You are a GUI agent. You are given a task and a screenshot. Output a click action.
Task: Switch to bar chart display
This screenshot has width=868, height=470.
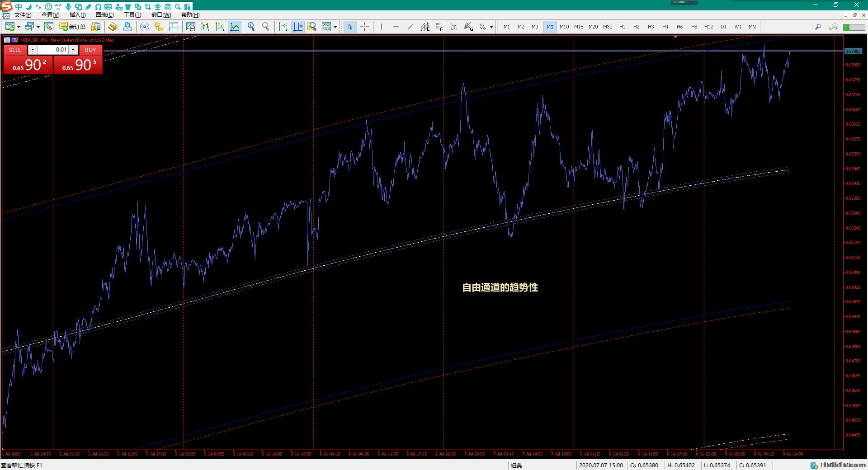(x=205, y=27)
